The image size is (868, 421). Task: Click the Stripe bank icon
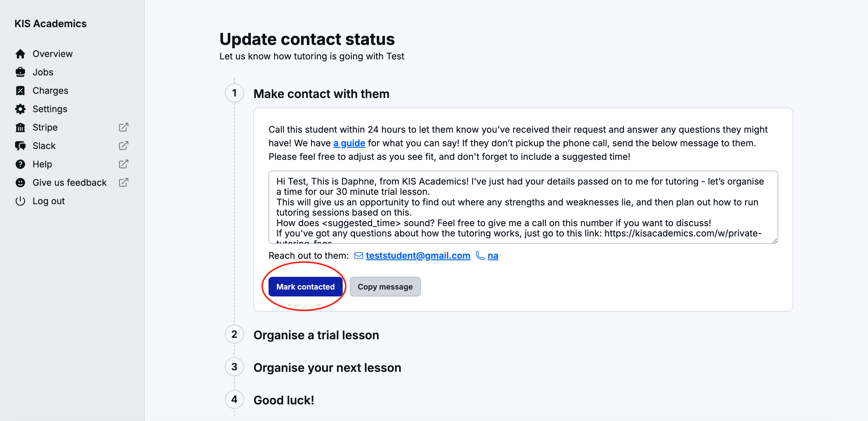coord(20,127)
